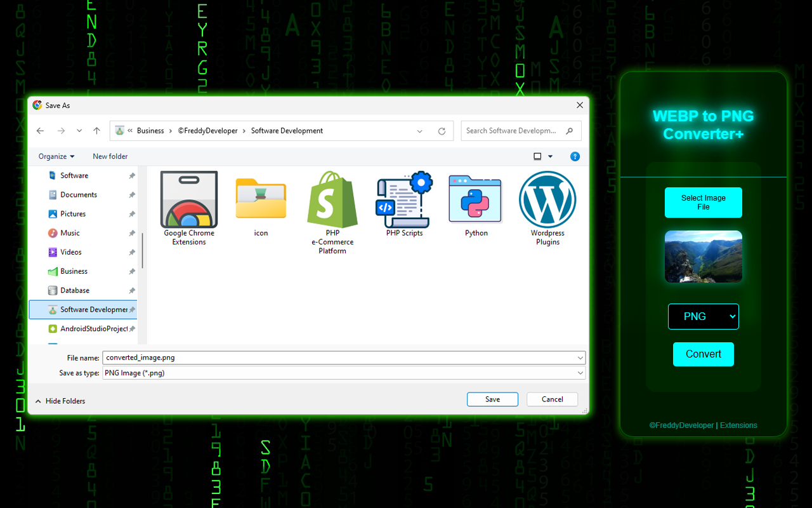
Task: Open the recent locations dropdown
Action: [x=79, y=131]
